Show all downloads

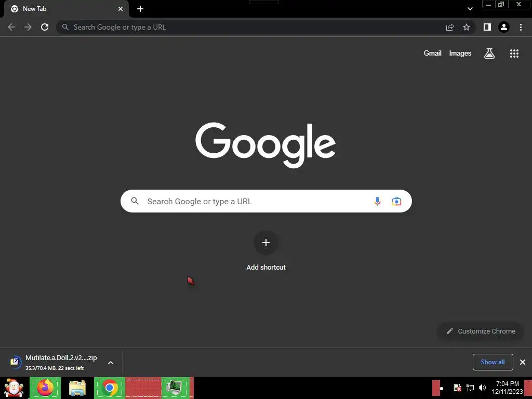[x=493, y=362]
